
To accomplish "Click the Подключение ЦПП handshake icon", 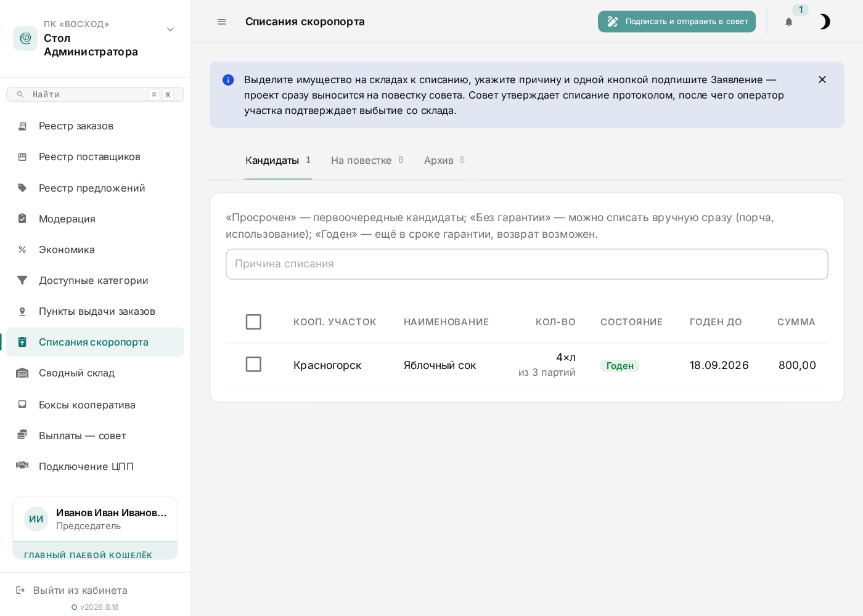I will coord(22,465).
